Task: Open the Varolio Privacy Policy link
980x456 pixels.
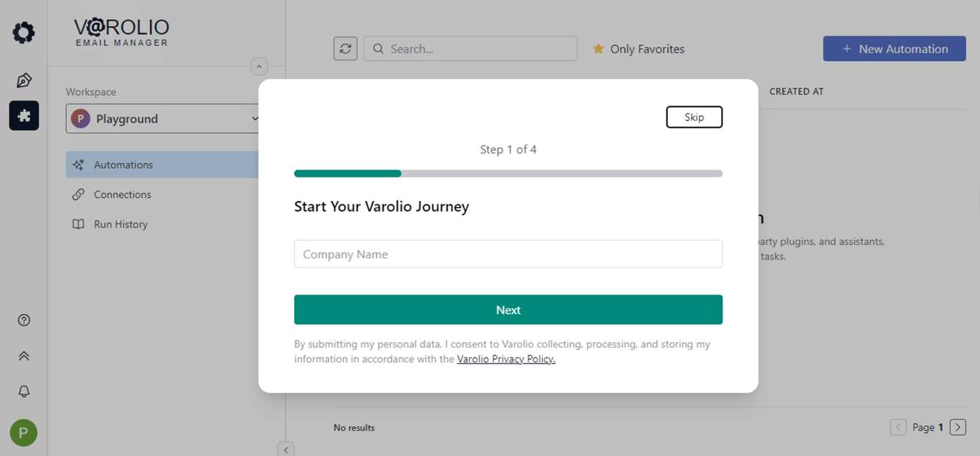Action: pos(506,359)
